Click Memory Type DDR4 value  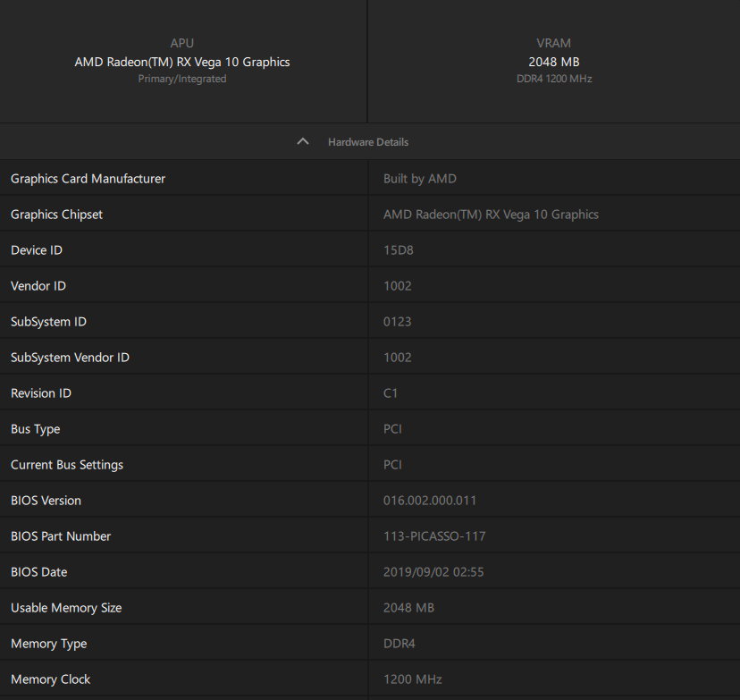point(399,644)
